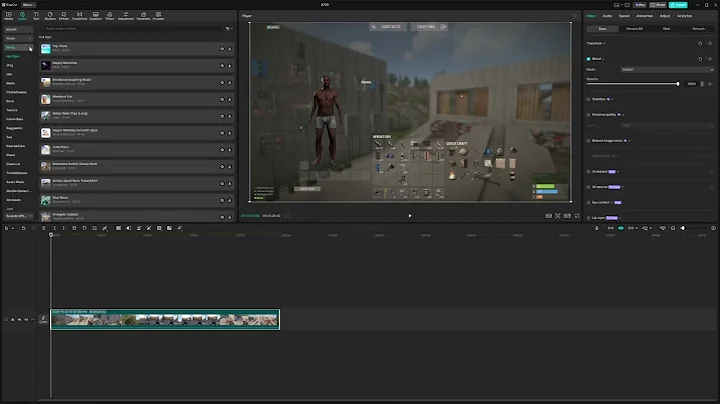Enable the AI remove checkbox
The image size is (720, 404).
tap(588, 187)
